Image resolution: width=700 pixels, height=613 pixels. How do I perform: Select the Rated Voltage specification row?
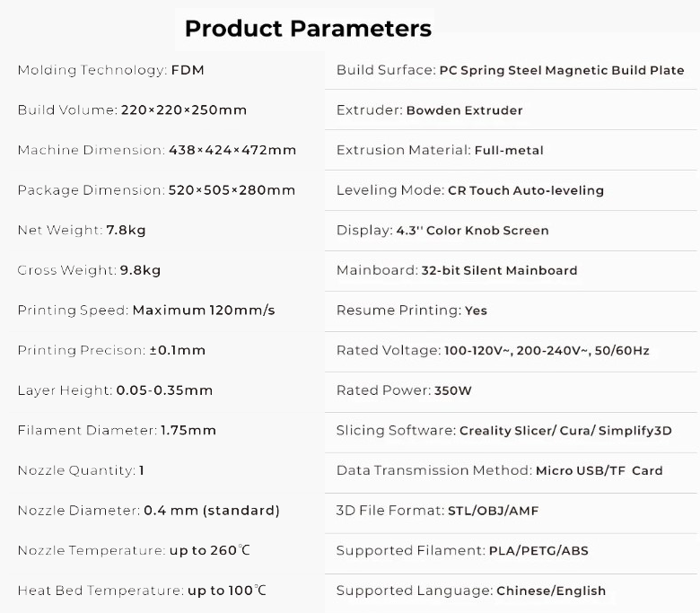pos(493,350)
